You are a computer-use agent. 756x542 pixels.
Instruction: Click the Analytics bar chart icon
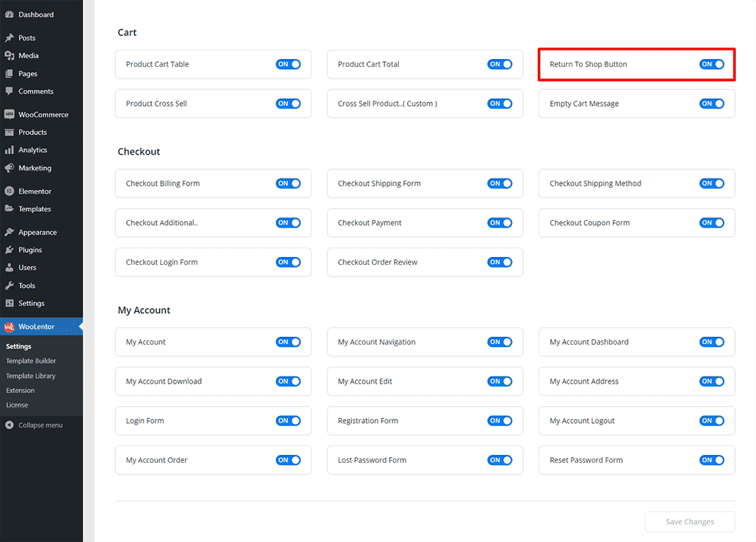[9, 150]
